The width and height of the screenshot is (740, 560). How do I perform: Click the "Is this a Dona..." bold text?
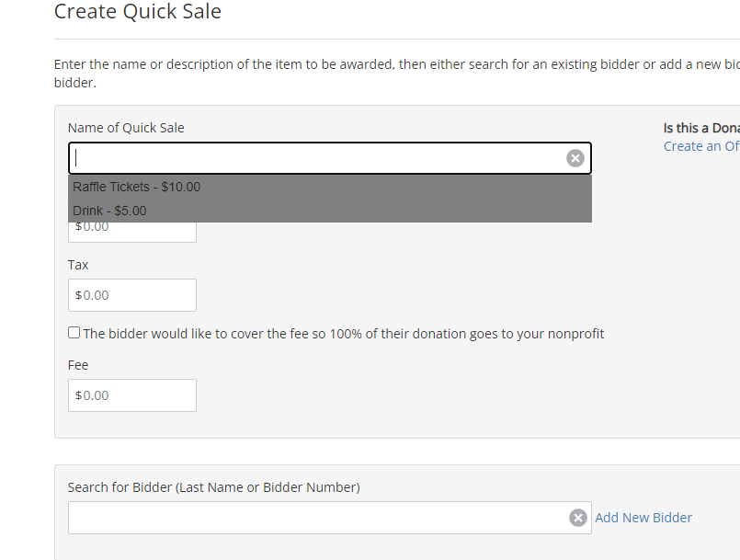point(701,128)
